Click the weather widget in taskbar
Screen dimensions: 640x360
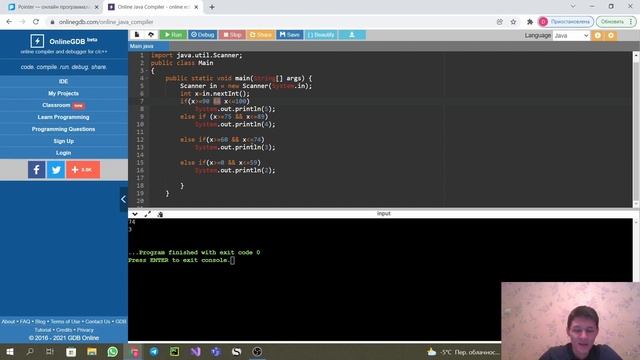coord(463,352)
